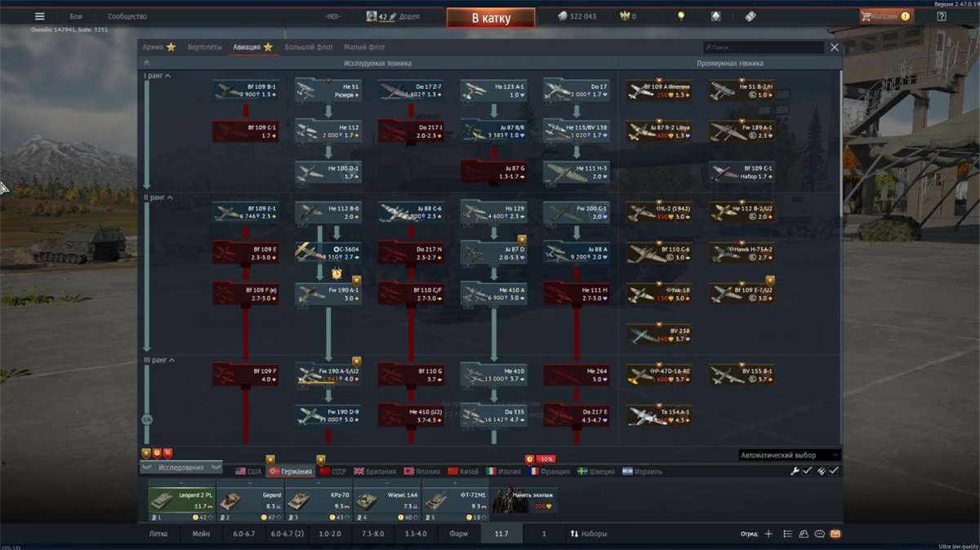
Task: Click the Поиск search field
Action: click(764, 47)
